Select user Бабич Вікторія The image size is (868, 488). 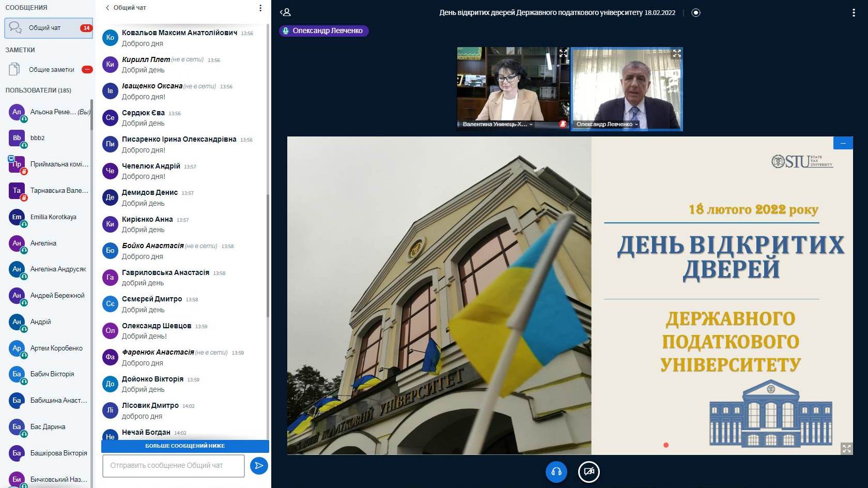tap(49, 374)
